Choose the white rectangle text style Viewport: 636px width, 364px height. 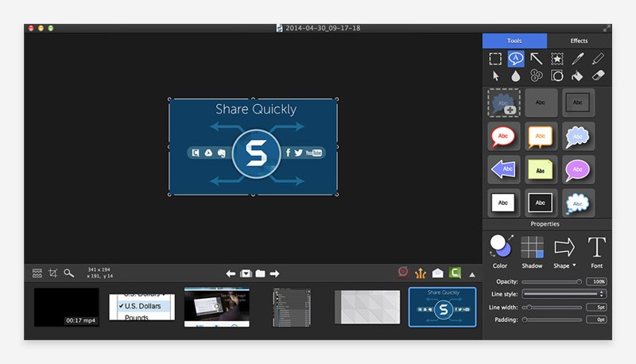pos(503,203)
